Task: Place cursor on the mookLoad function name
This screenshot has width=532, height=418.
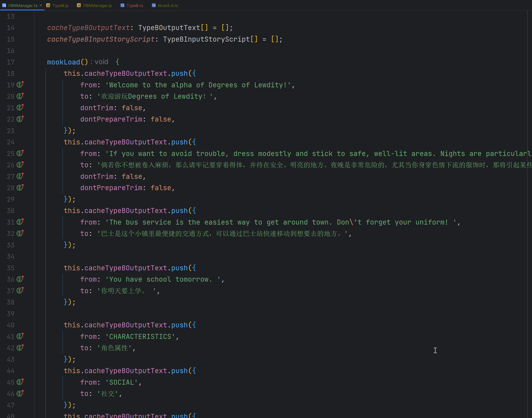Action: [64, 62]
